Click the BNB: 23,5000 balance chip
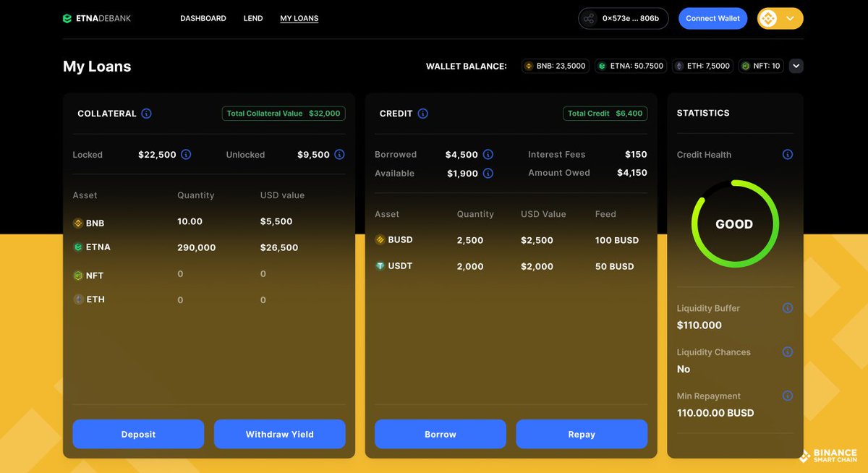Screen dimensions: 868x473 click(556, 66)
